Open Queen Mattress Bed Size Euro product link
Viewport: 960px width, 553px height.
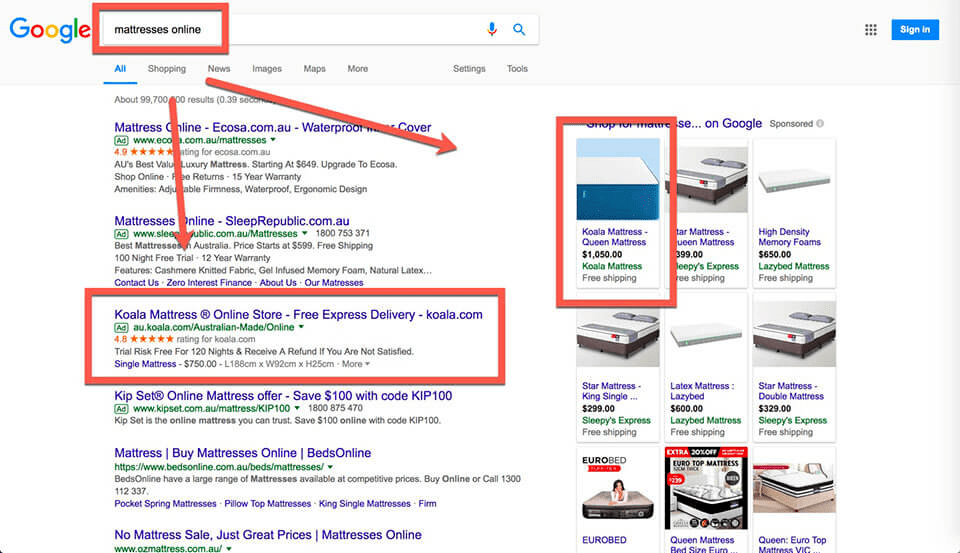(703, 545)
